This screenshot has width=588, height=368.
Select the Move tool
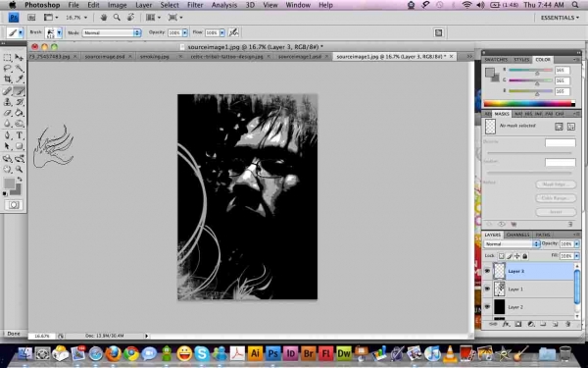coord(20,58)
